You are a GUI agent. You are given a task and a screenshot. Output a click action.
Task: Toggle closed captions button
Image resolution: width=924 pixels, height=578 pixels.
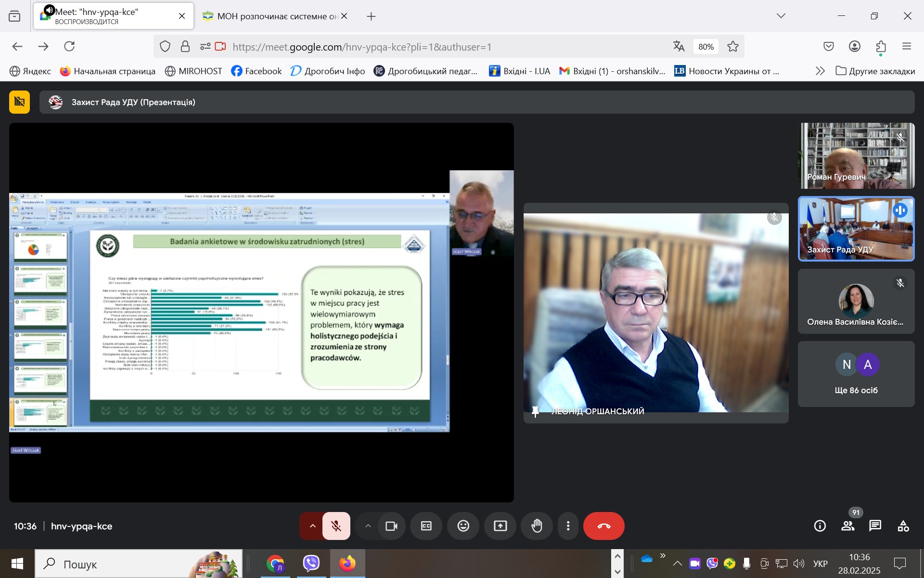[426, 526]
